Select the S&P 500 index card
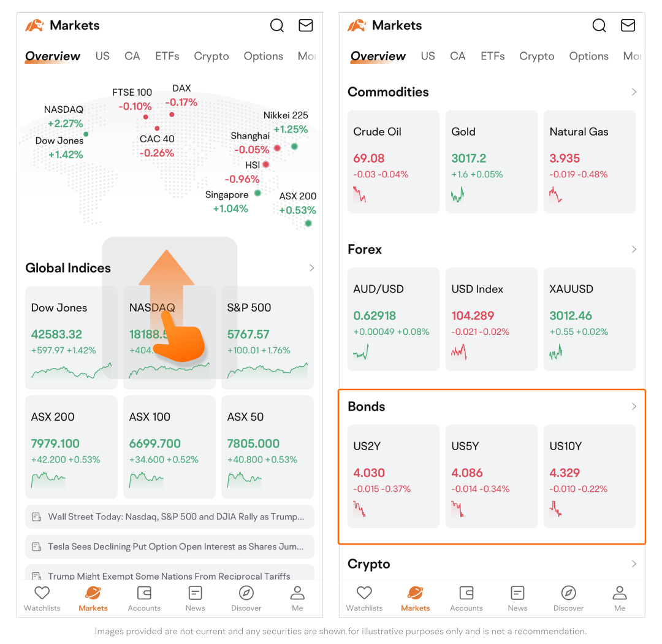This screenshot has width=662, height=644. point(267,337)
